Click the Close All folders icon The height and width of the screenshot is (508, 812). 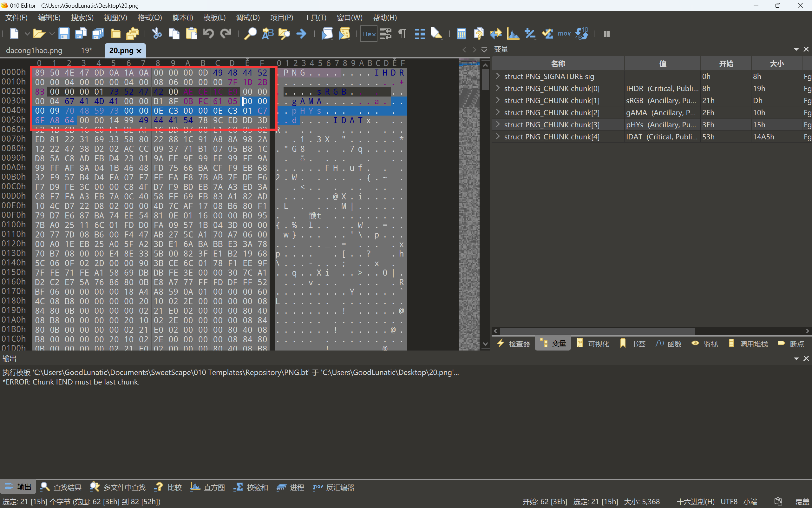click(133, 34)
